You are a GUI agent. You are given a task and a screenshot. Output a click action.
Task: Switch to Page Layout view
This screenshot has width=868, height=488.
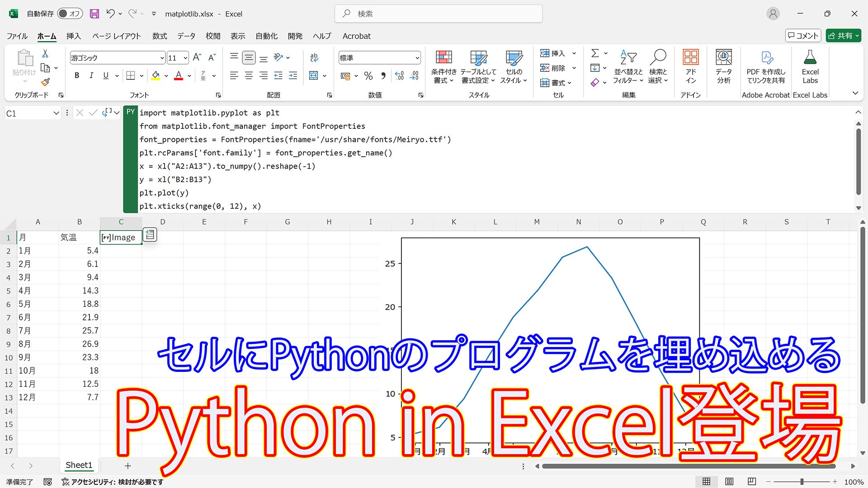pyautogui.click(x=729, y=482)
